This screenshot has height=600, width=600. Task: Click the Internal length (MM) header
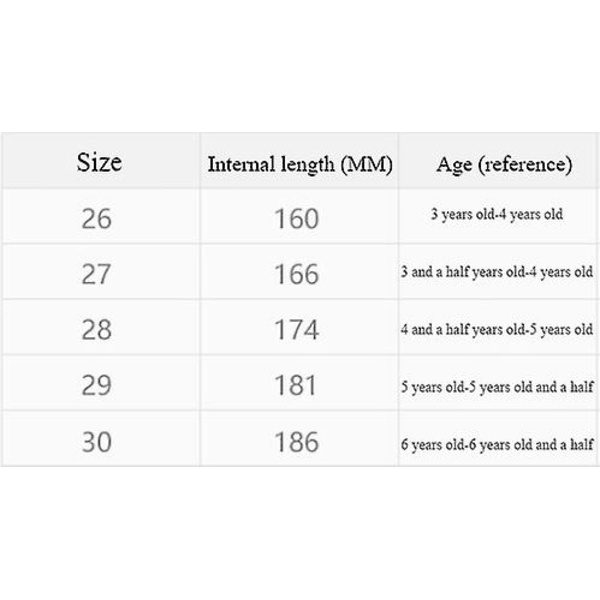coord(299,160)
